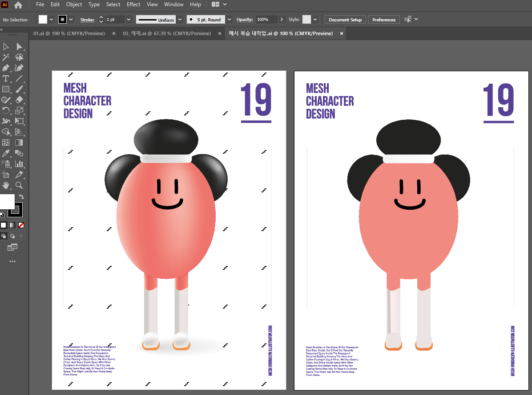The image size is (532, 395).
Task: Select the Artboard tool
Action: (x=6, y=175)
